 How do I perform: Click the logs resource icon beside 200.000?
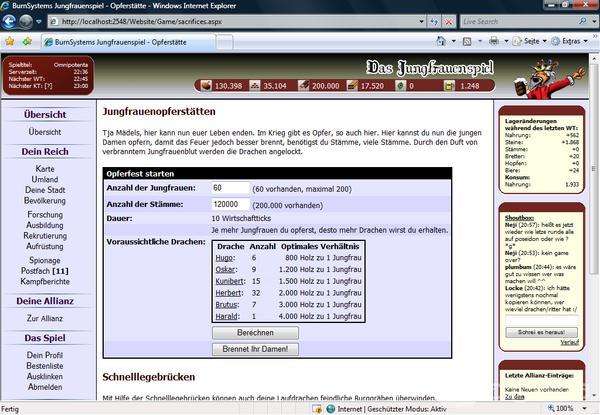[x=303, y=85]
